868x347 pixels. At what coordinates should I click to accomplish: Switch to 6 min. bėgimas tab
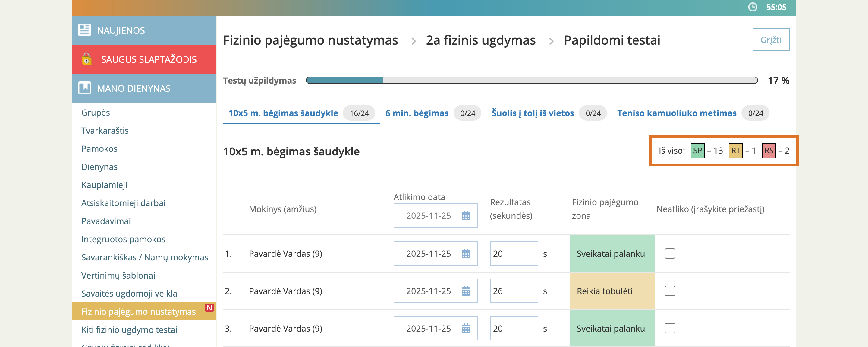(417, 113)
